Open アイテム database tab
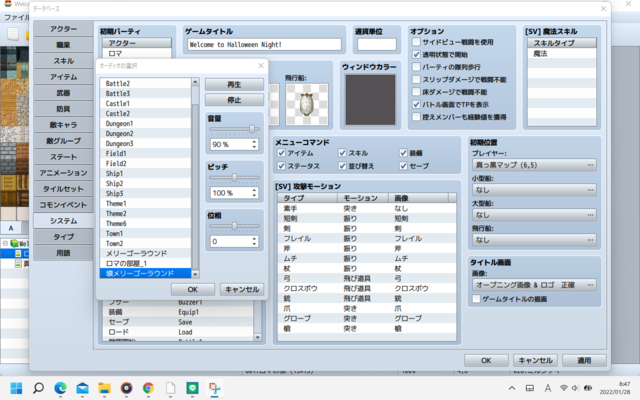Screen dimensions: 640x400 pos(63,77)
